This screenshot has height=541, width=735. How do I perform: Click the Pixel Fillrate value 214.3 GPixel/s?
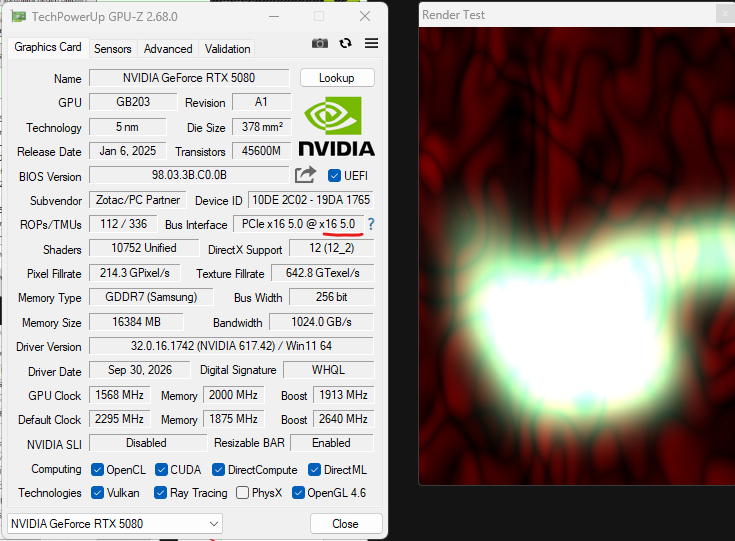click(135, 273)
